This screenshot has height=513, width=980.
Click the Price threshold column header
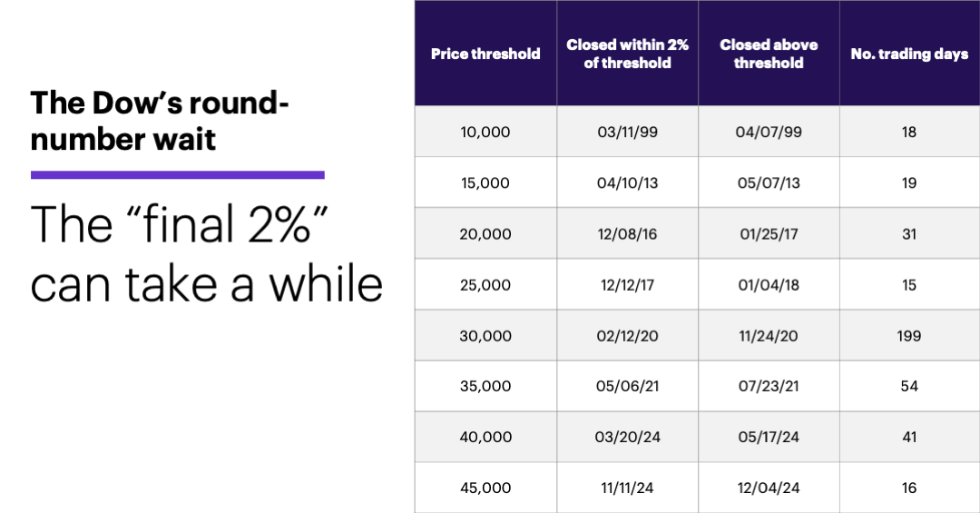click(x=485, y=54)
